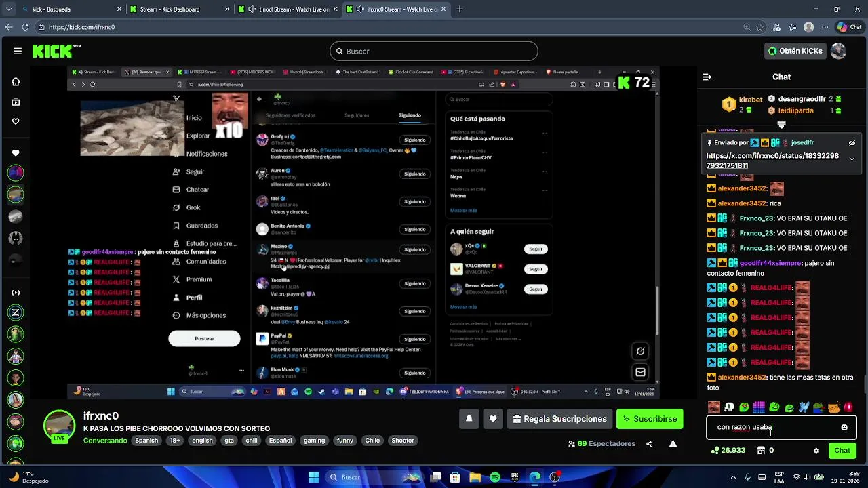Expand the chat leaderboard arrow
Viewport: 868px width, 488px height.
point(781,125)
